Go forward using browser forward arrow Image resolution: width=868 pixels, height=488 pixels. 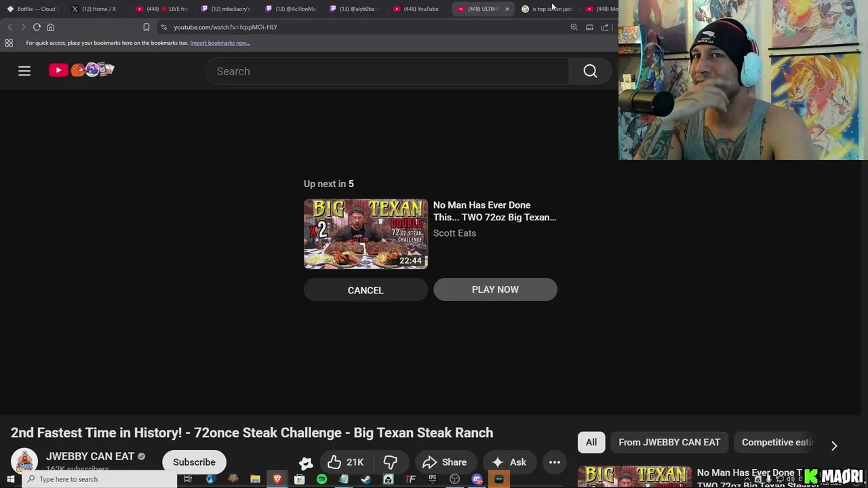click(x=23, y=27)
